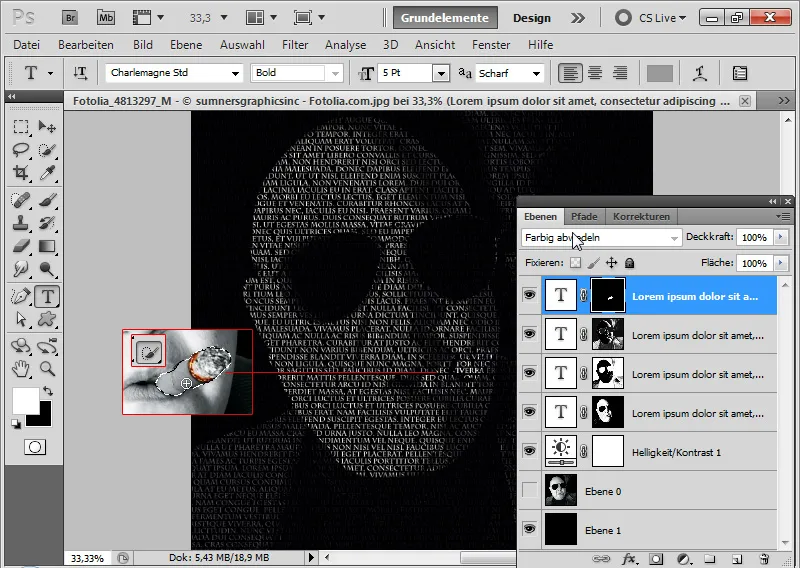Show the Ebene 0 layer

[530, 490]
